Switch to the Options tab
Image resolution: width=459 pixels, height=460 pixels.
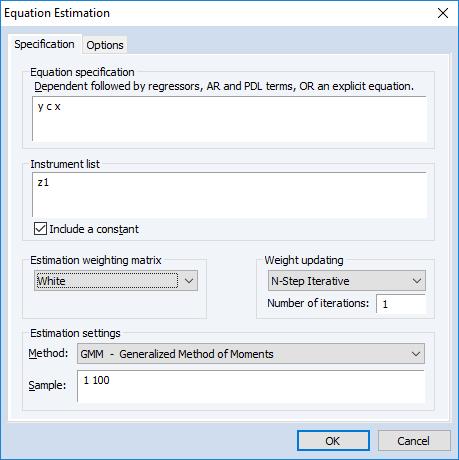(x=105, y=45)
